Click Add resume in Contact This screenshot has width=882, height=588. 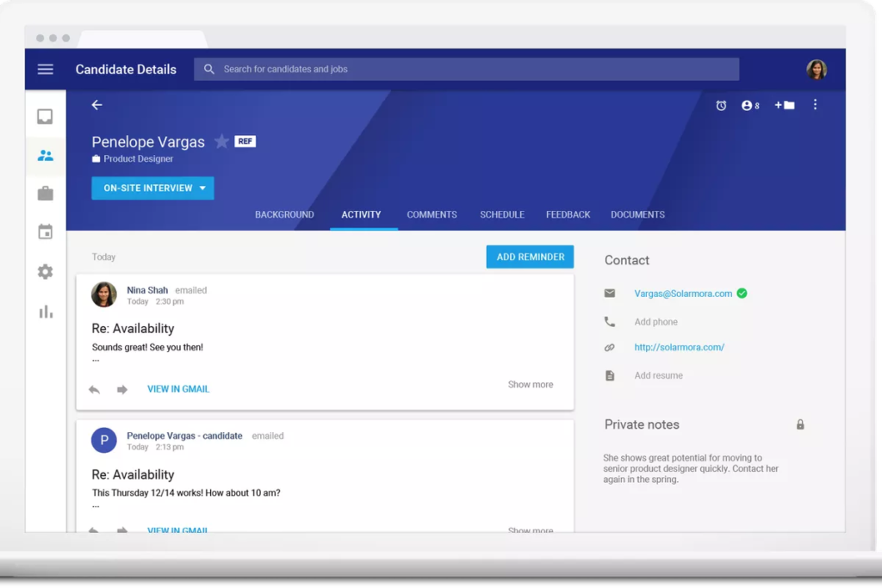659,375
